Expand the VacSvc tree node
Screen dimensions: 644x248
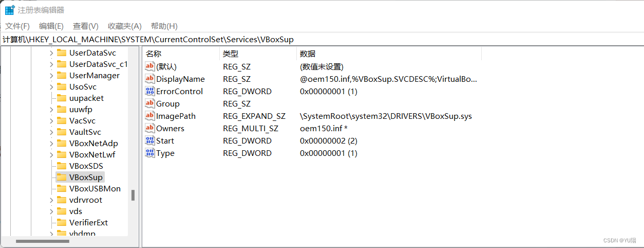51,121
